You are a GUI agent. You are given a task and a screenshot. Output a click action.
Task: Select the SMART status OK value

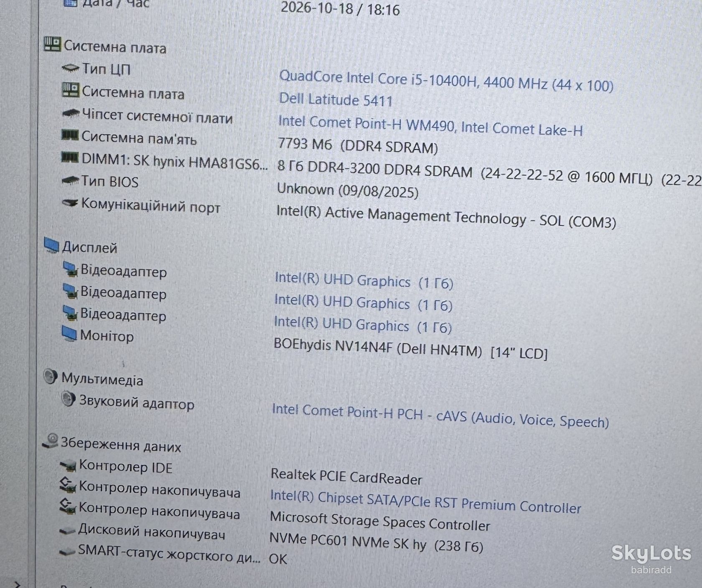(x=278, y=559)
